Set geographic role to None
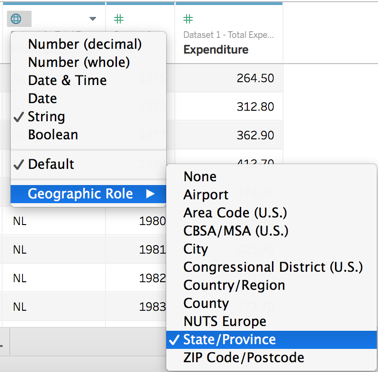Screen dimensions: 378x372 coord(272,176)
